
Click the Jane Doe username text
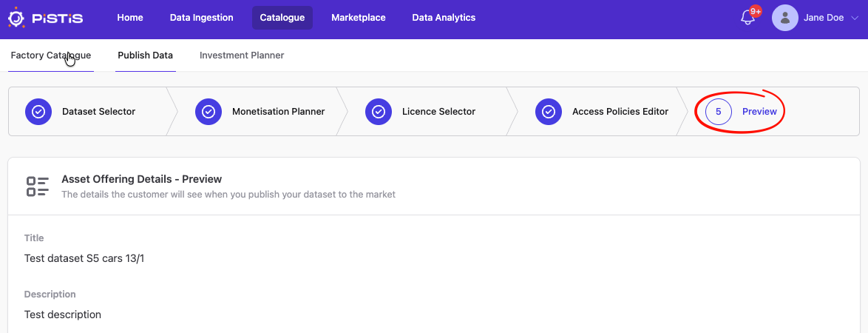[823, 18]
